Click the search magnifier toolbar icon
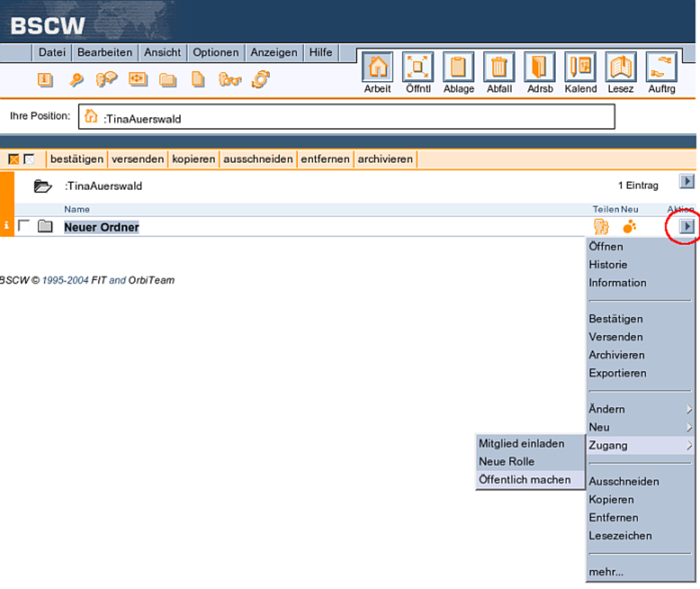 (x=76, y=79)
